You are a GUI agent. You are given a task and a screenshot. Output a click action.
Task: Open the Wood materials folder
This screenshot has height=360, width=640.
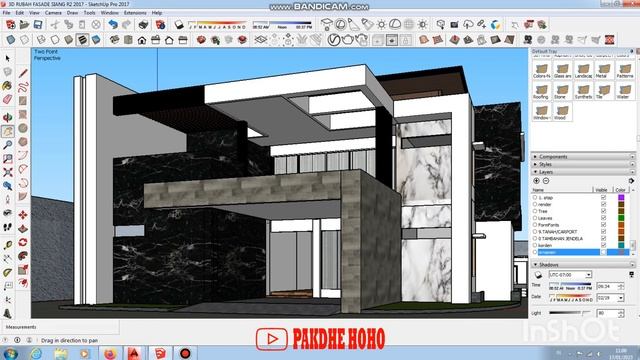pyautogui.click(x=562, y=112)
